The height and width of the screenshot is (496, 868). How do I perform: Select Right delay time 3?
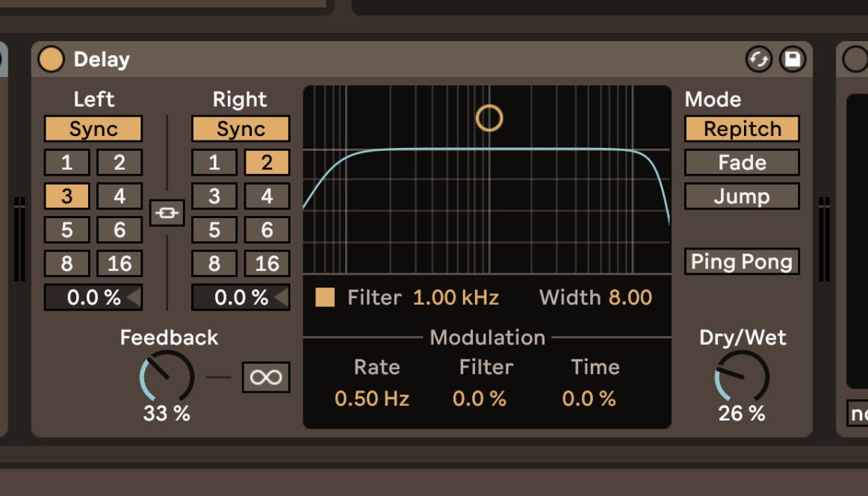[x=214, y=196]
